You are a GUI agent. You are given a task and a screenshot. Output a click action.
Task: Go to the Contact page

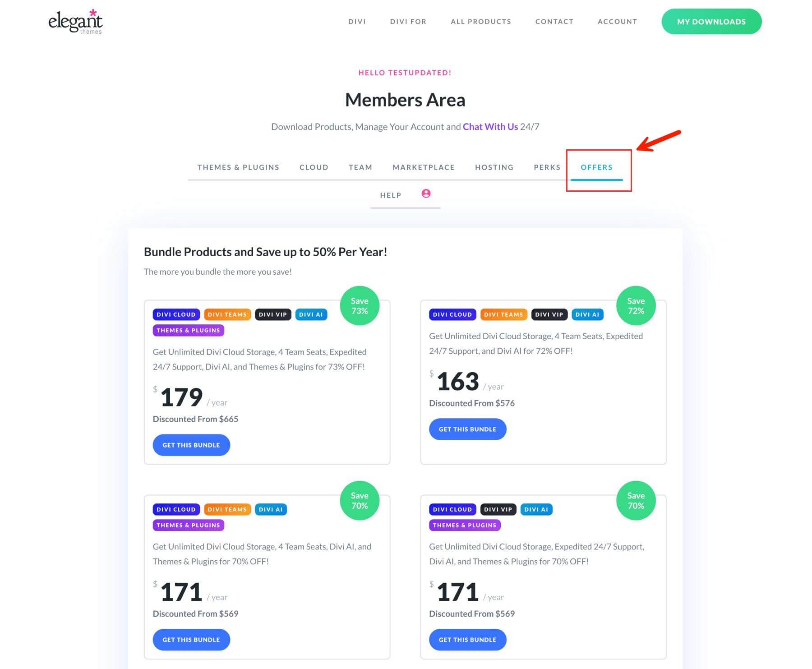(x=554, y=21)
